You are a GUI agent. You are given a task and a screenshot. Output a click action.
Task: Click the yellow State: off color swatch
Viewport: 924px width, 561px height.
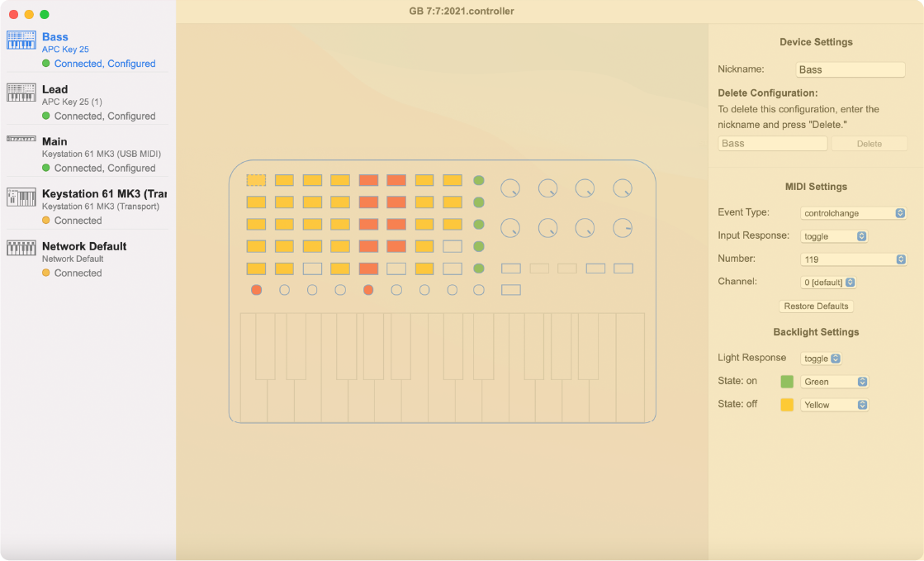pos(787,405)
